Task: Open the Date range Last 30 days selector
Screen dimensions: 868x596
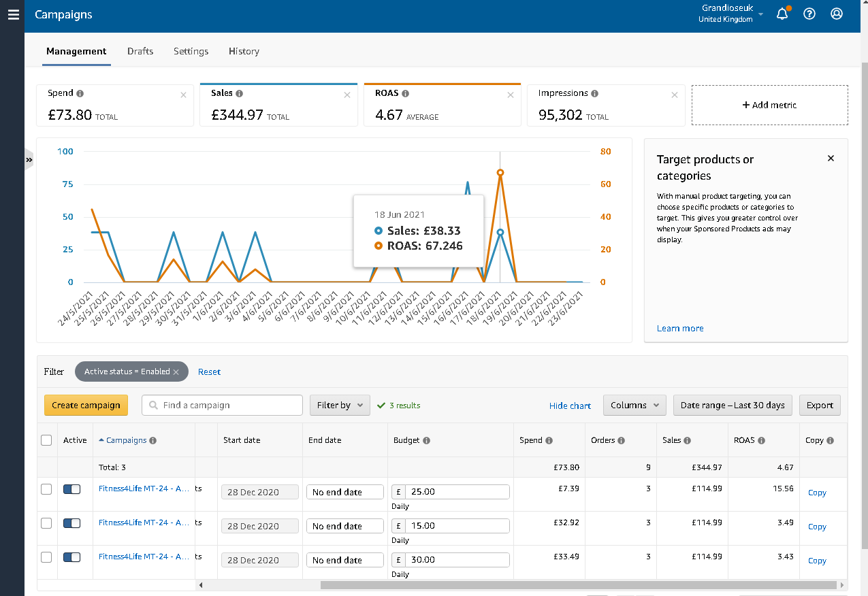Action: (x=733, y=405)
